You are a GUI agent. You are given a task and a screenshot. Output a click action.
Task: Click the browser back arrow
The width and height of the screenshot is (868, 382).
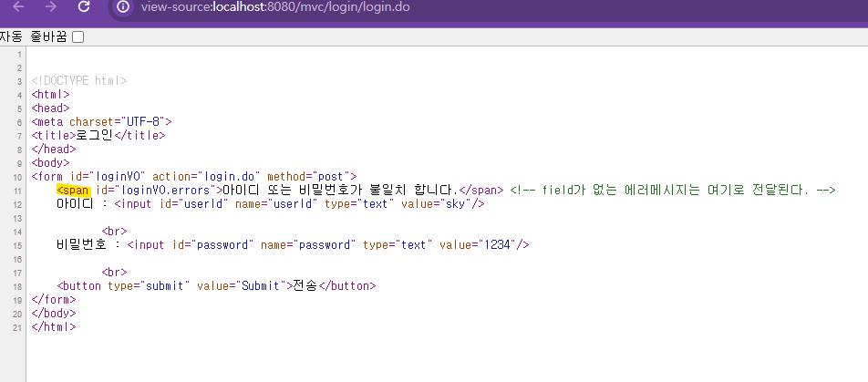18,6
